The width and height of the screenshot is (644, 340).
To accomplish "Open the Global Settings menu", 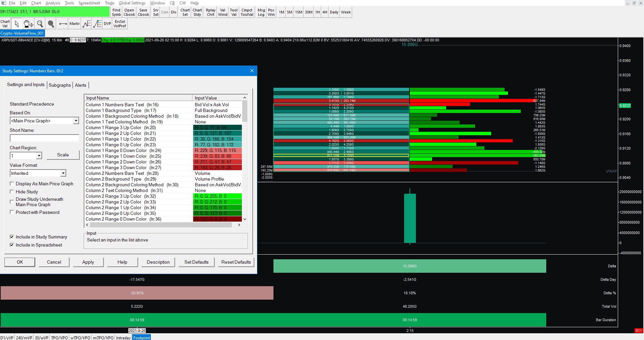I will [x=132, y=3].
